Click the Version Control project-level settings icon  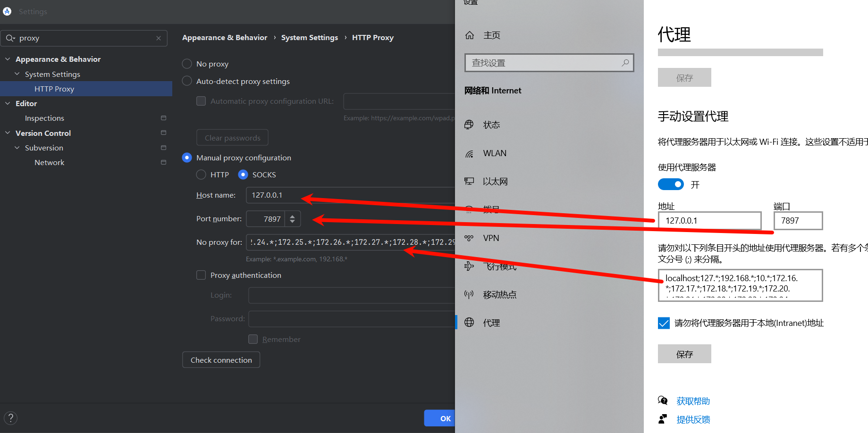point(163,133)
